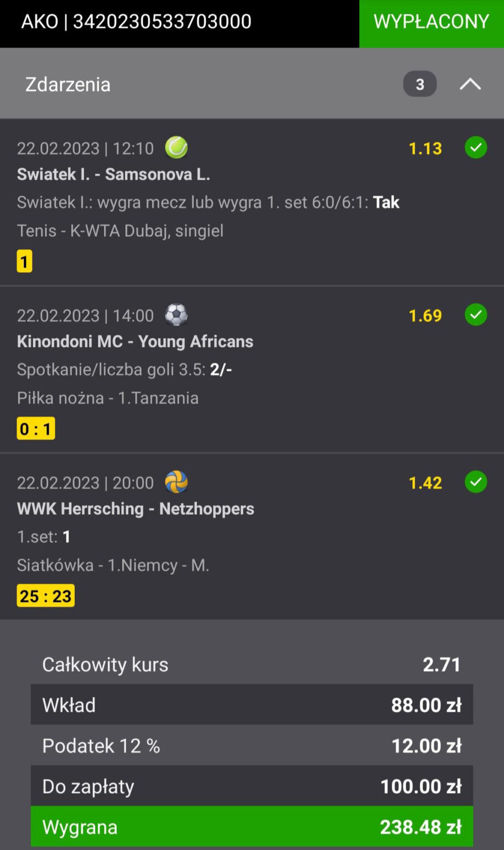The height and width of the screenshot is (850, 504).
Task: Click the AKO ticket number header
Action: (136, 22)
